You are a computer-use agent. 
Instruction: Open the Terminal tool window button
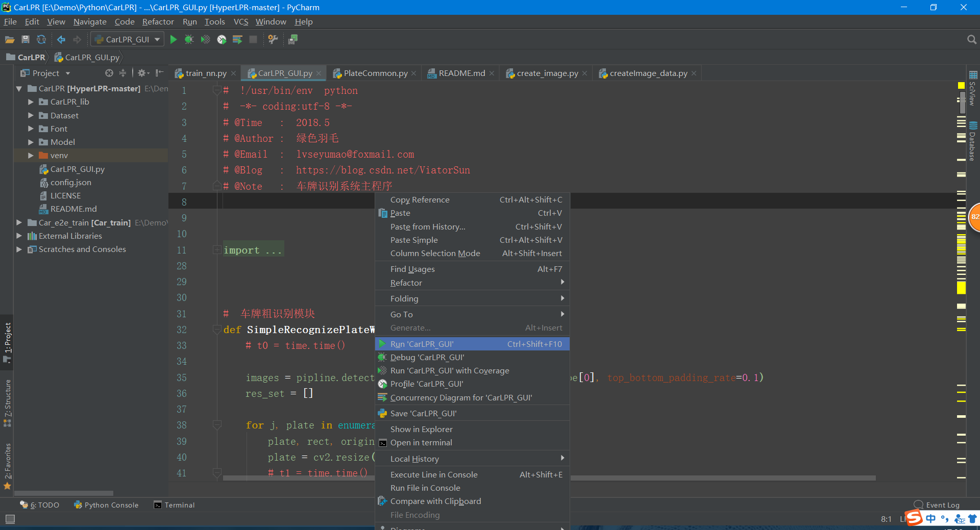pyautogui.click(x=175, y=505)
